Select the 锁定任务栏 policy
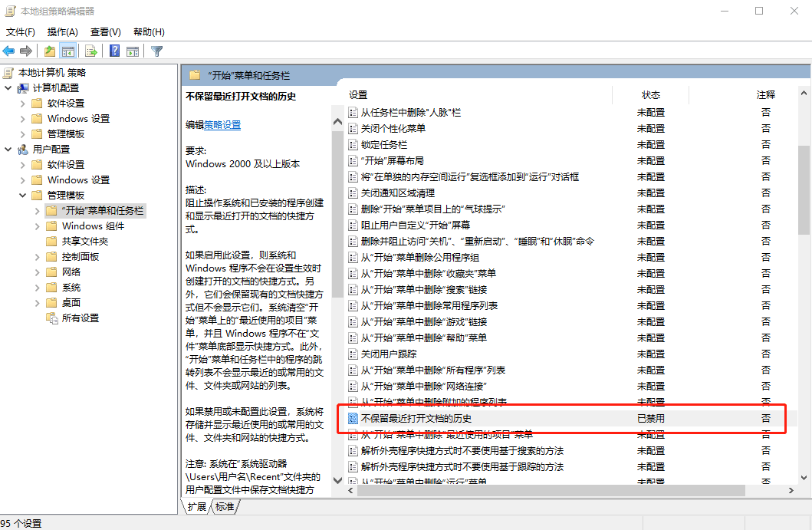Image resolution: width=812 pixels, height=530 pixels. pyautogui.click(x=383, y=144)
